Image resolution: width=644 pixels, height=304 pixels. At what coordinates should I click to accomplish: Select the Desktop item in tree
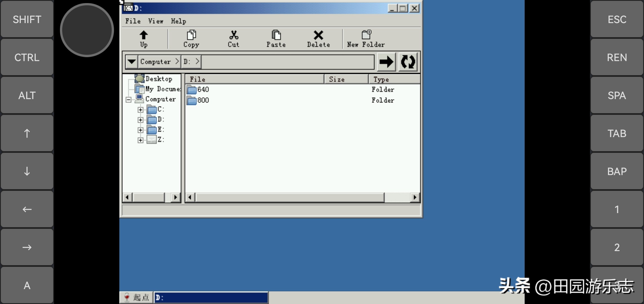pos(158,79)
